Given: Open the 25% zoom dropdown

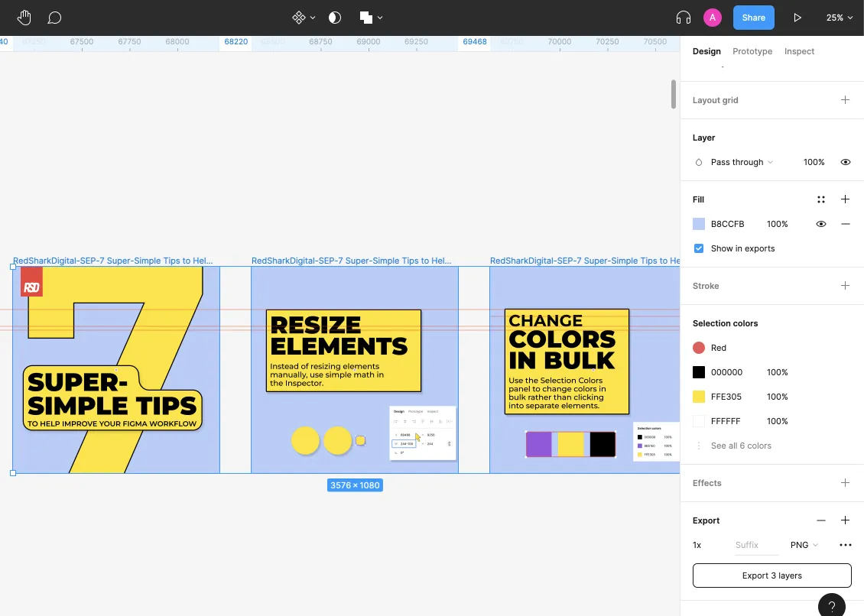Looking at the screenshot, I should click(838, 17).
